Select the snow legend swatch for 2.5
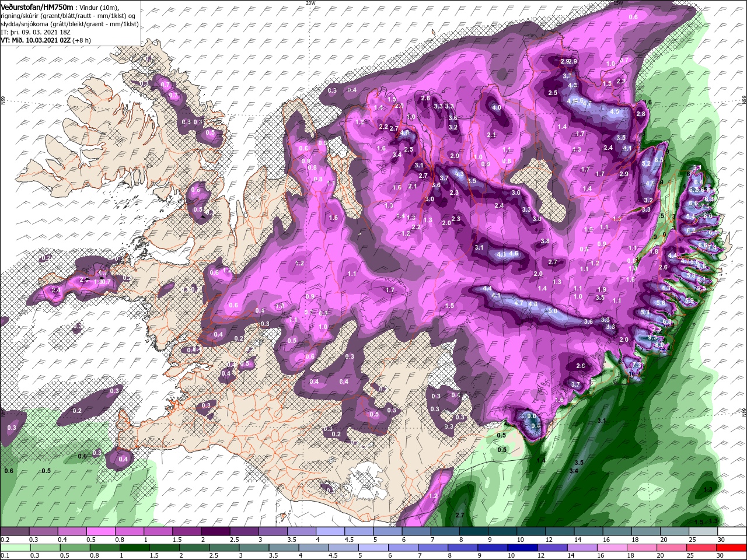 coord(243,531)
